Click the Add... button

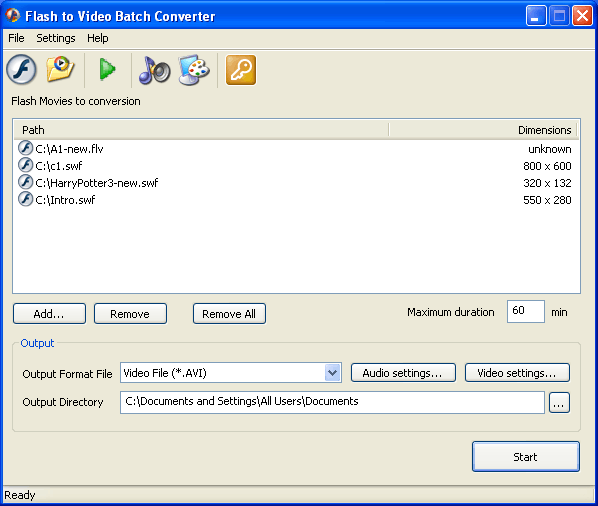pyautogui.click(x=49, y=314)
